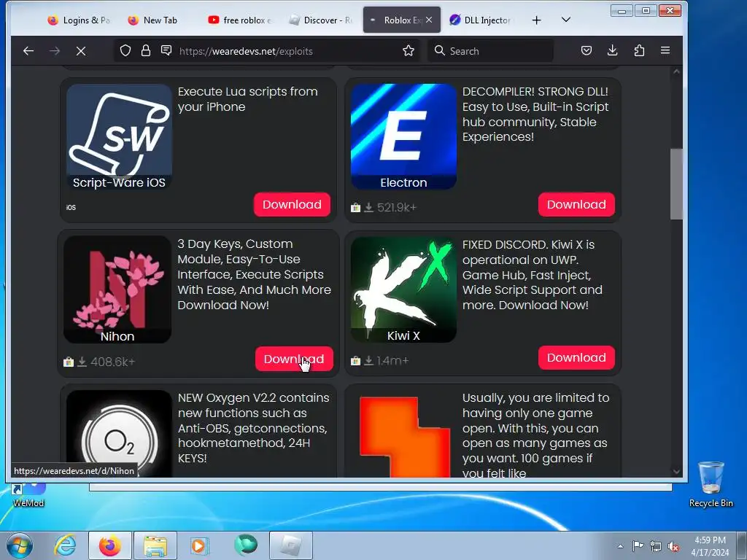Switch to the Discover tab

pos(320,20)
